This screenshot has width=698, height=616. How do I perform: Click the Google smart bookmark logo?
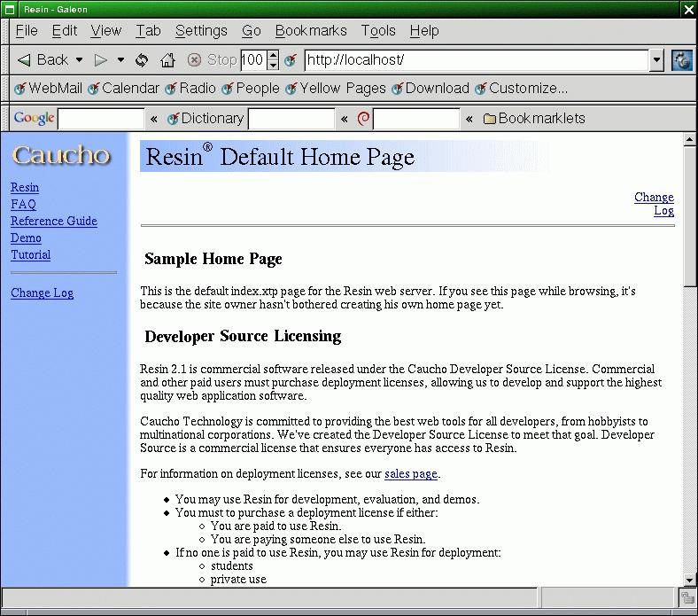[34, 119]
